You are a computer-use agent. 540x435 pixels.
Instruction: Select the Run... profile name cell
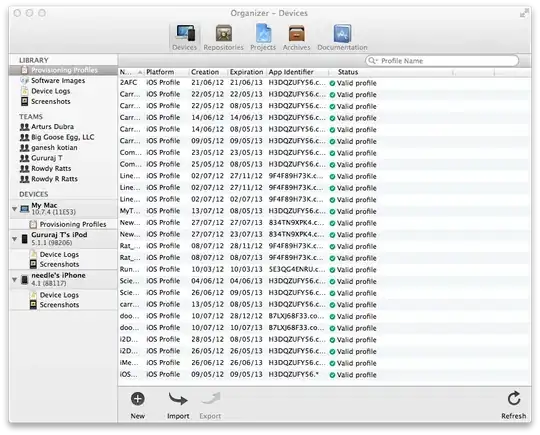pos(129,269)
